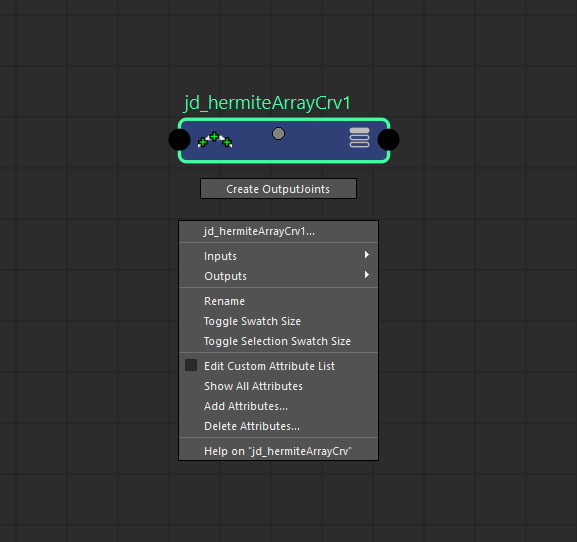Click the node's right output port

coord(388,140)
